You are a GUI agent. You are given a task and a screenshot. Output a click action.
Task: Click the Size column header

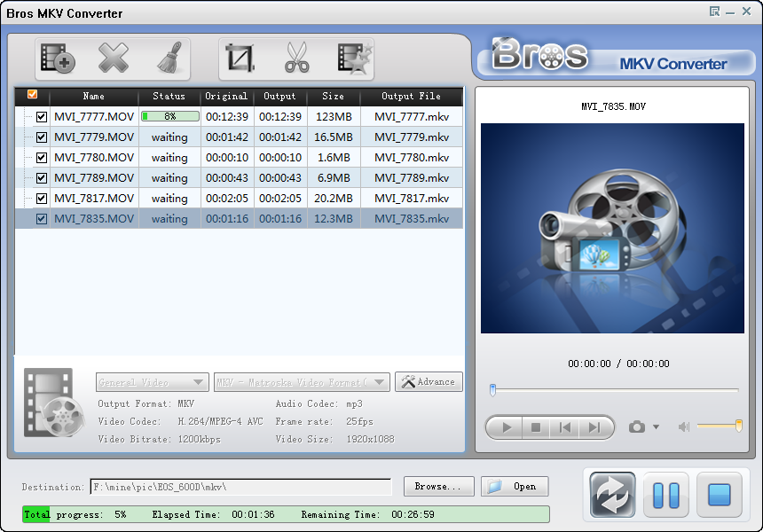coord(334,97)
